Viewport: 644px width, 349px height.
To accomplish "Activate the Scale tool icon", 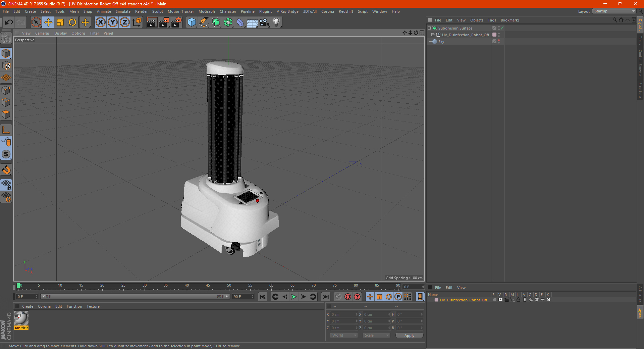I will (x=60, y=22).
